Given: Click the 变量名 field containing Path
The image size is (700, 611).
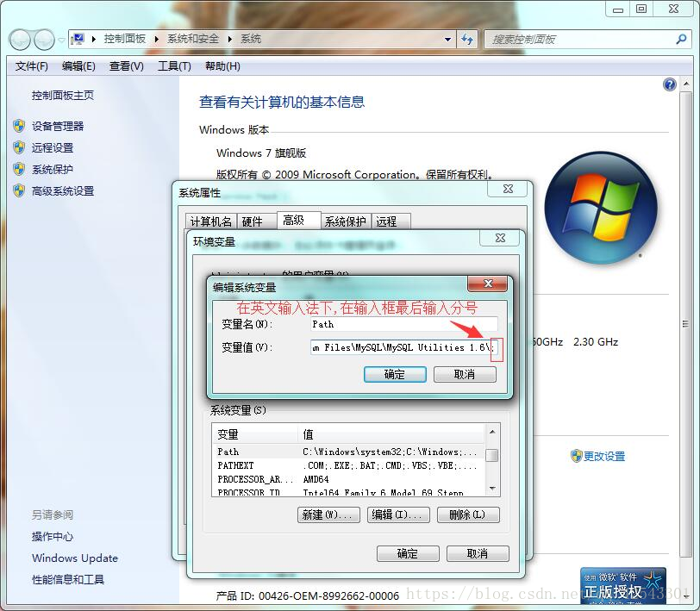Looking at the screenshot, I should click(404, 325).
